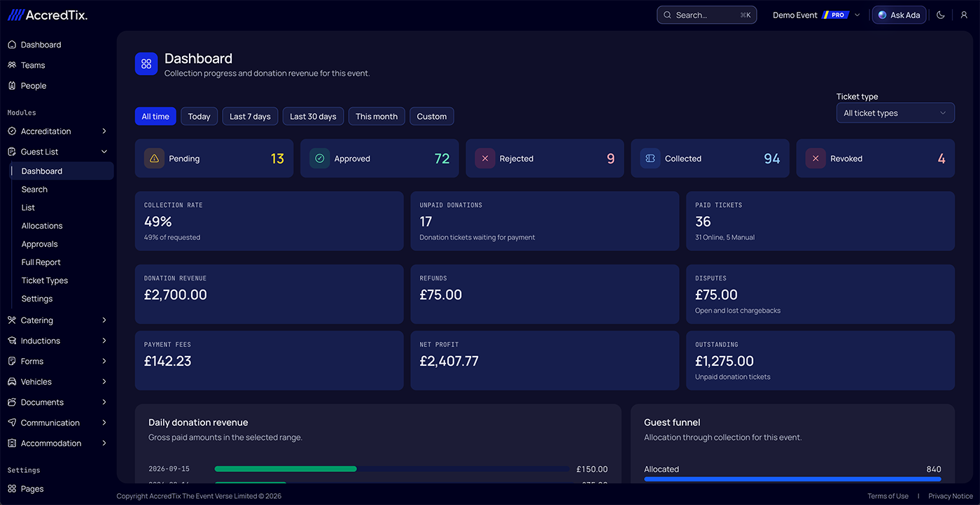Open the Demo Event switcher dropdown
This screenshot has width=980, height=505.
coord(816,15)
